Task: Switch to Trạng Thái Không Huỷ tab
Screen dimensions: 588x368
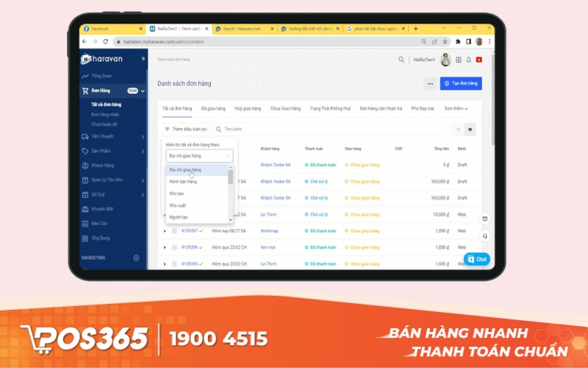Action: click(330, 108)
